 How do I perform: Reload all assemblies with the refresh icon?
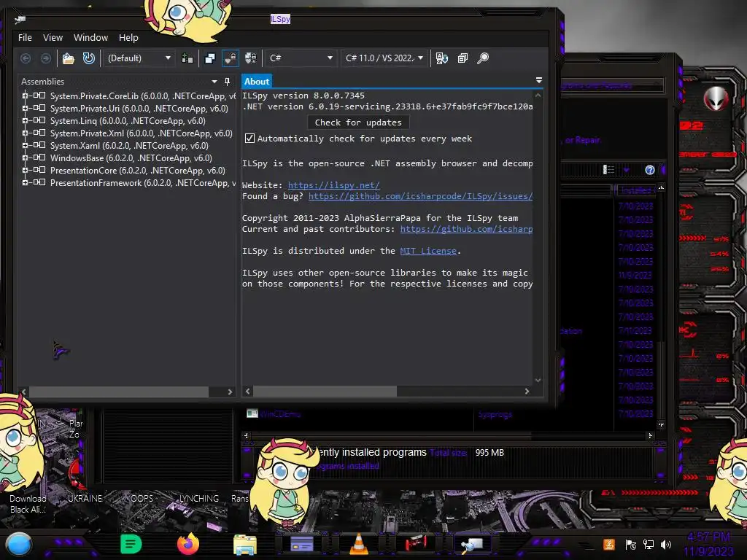(88, 58)
